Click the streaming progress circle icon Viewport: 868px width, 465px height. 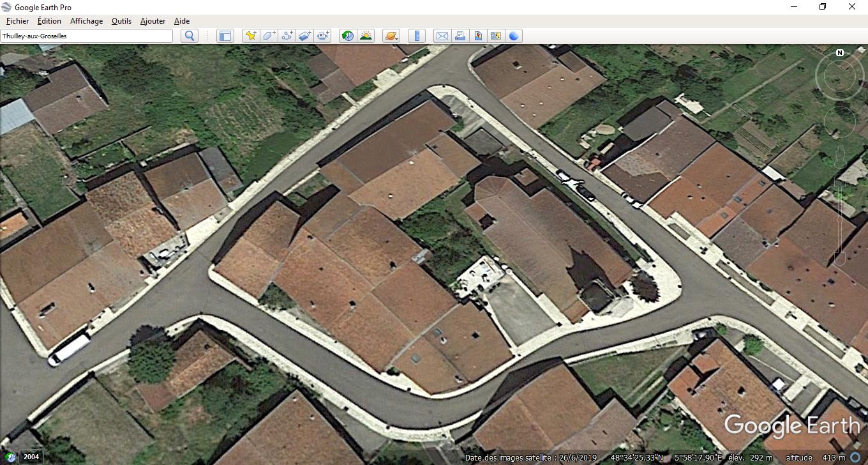pos(856,457)
